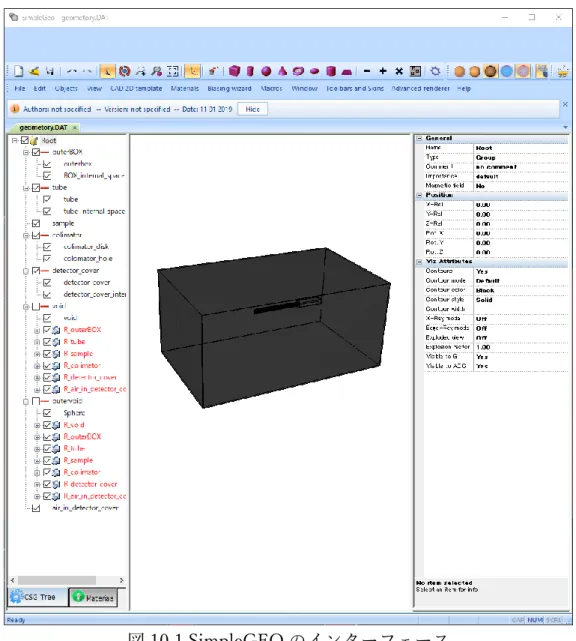Expand the R_outerBOX node under void
576x641 pixels.
click(x=37, y=330)
